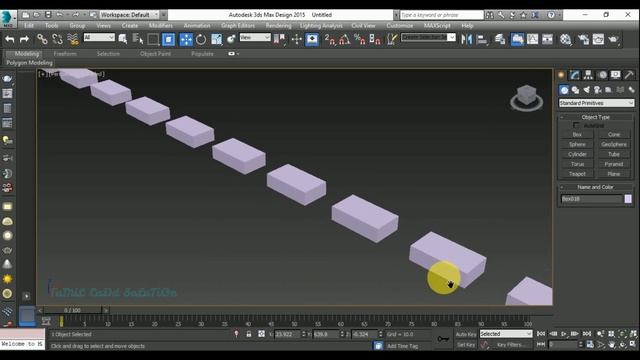The width and height of the screenshot is (640, 360).
Task: Click the Teapot primitive button
Action: click(x=577, y=173)
